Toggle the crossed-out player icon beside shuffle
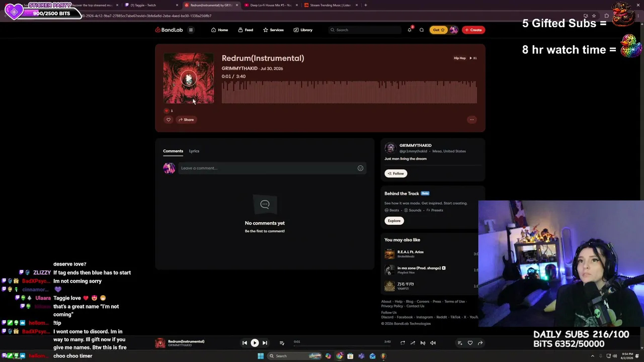 pyautogui.click(x=423, y=343)
